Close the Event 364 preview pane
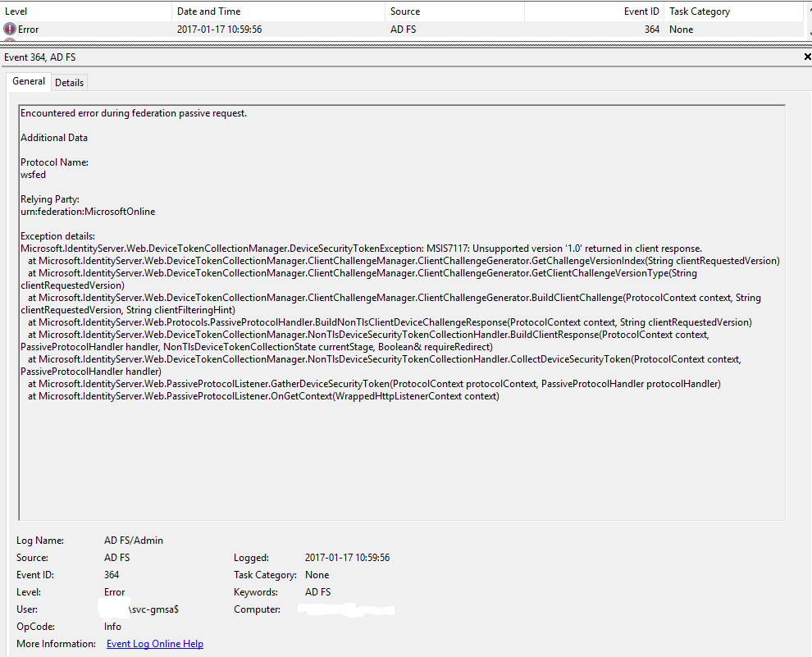The width and height of the screenshot is (812, 657). tap(807, 57)
